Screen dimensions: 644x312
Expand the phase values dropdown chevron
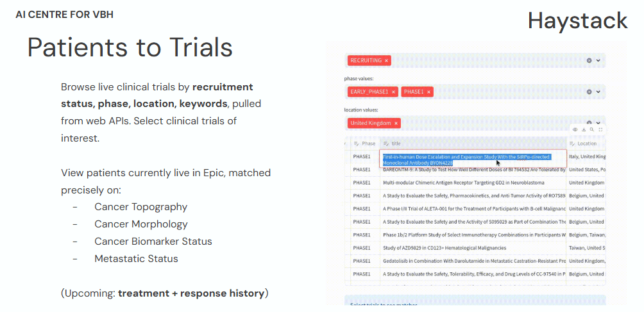coord(598,92)
